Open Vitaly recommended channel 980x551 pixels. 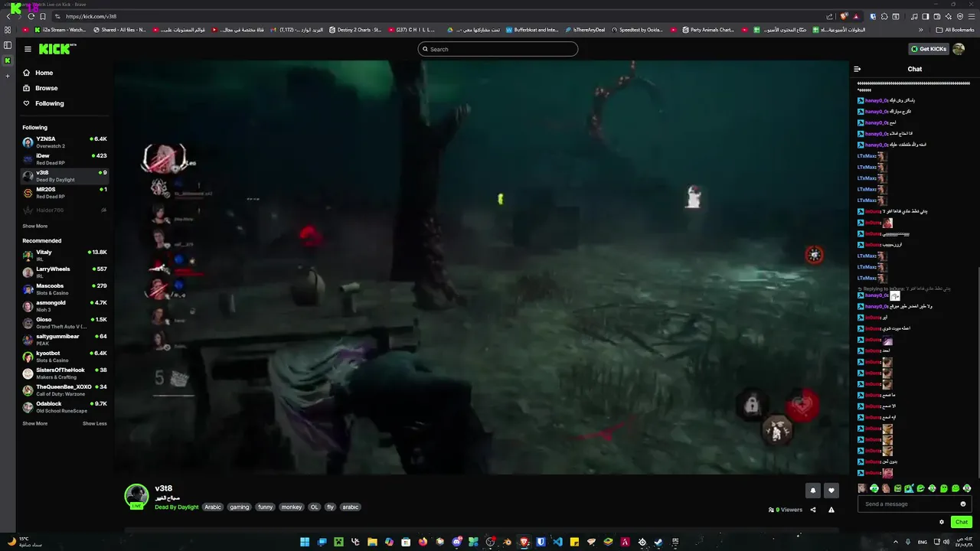64,256
